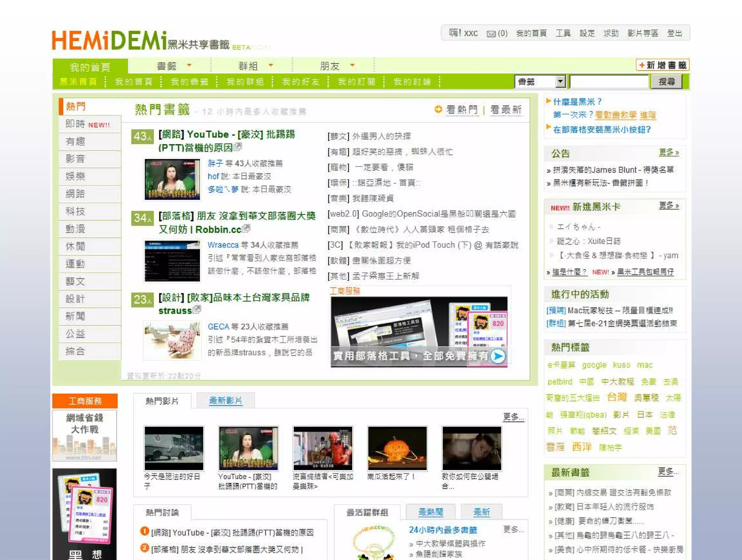Image resolution: width=742 pixels, height=560 pixels.
Task: Click the mail envelope icon in the top bar
Action: 491,34
